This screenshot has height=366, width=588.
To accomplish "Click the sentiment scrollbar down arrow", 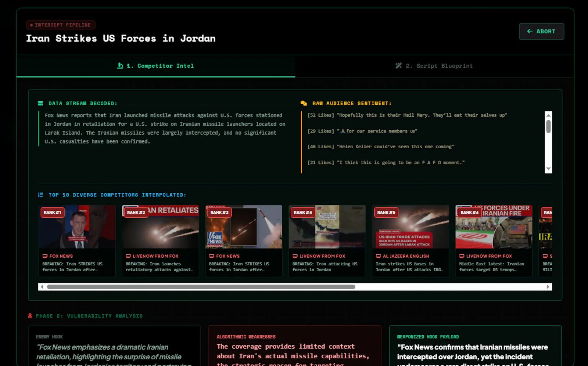I will (x=548, y=169).
